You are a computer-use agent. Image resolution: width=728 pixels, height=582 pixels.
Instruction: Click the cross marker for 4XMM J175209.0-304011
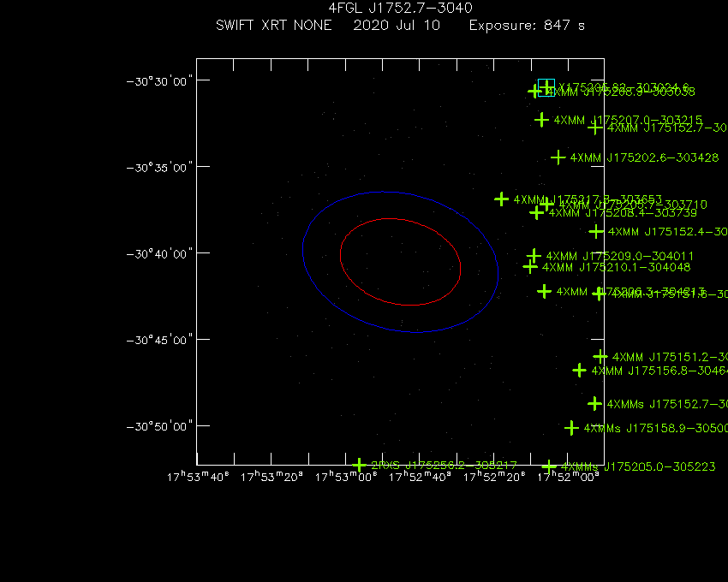(x=534, y=256)
